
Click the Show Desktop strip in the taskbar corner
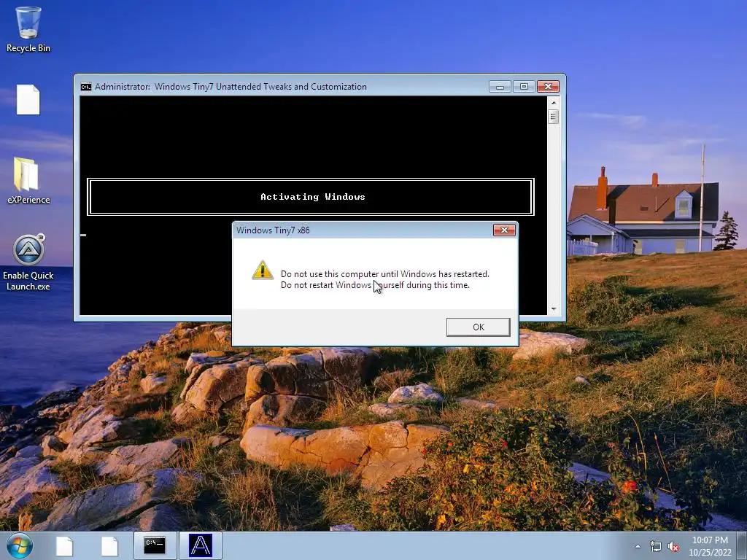pos(743,545)
